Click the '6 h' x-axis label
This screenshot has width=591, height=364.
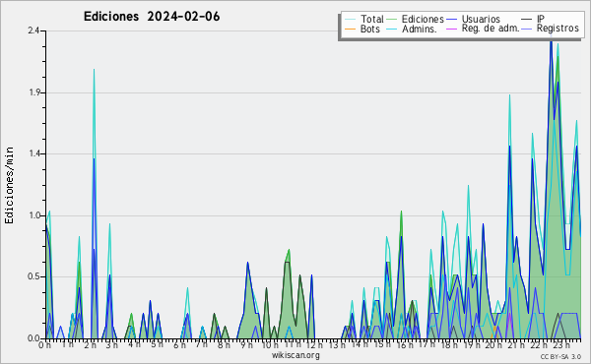(x=179, y=344)
